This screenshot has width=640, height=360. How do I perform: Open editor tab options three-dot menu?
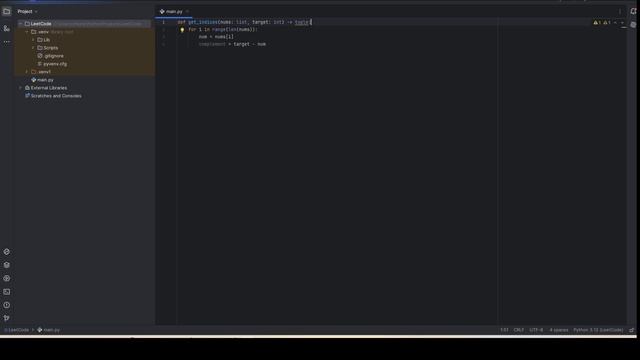620,11
